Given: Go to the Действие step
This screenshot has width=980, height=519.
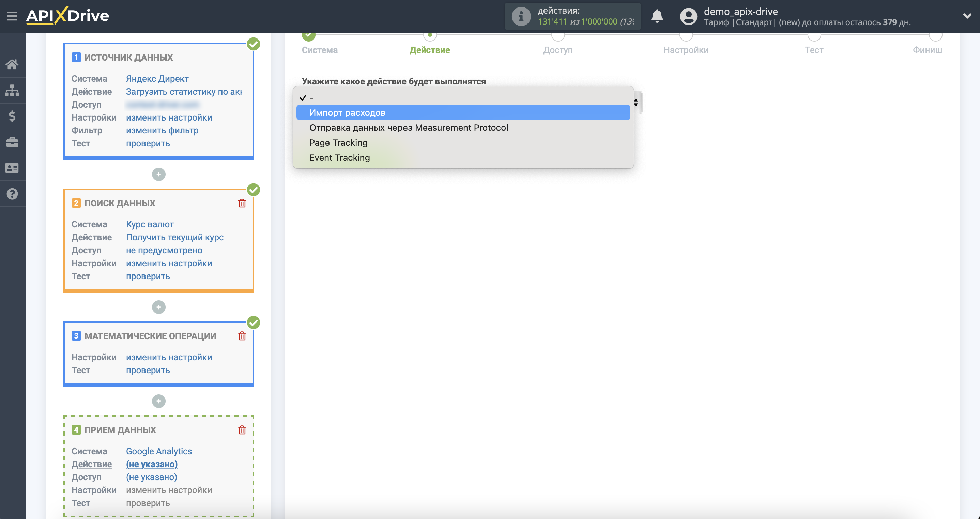Looking at the screenshot, I should point(429,50).
